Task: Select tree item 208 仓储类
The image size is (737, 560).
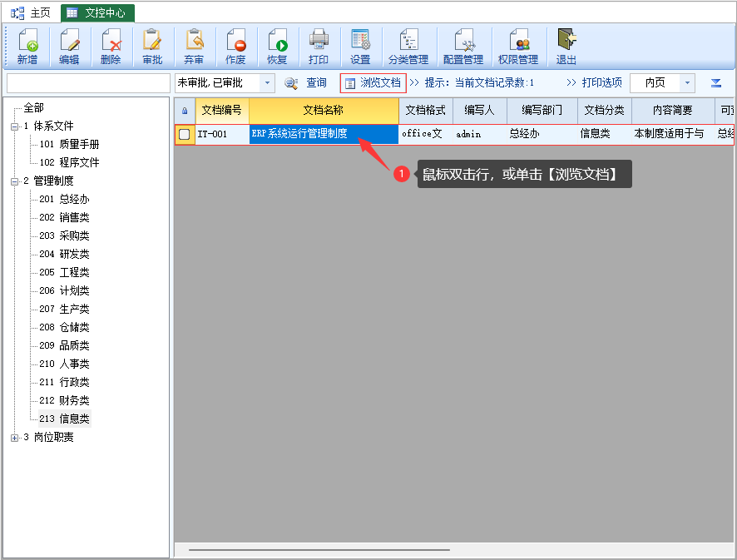Action: [64, 328]
